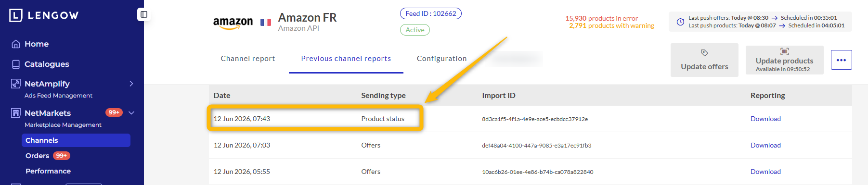Switch to Previous channel reports tab
This screenshot has height=185, width=868.
tap(346, 59)
